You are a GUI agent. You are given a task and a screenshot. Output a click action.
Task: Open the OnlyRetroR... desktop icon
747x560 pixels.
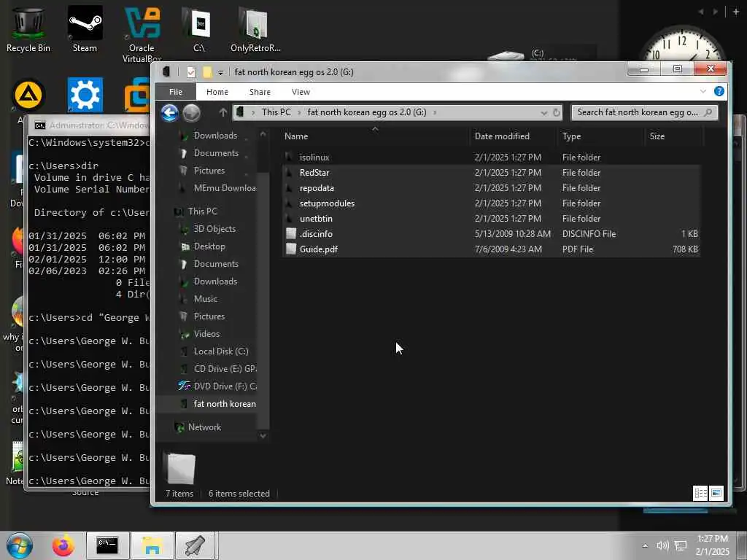(x=255, y=28)
